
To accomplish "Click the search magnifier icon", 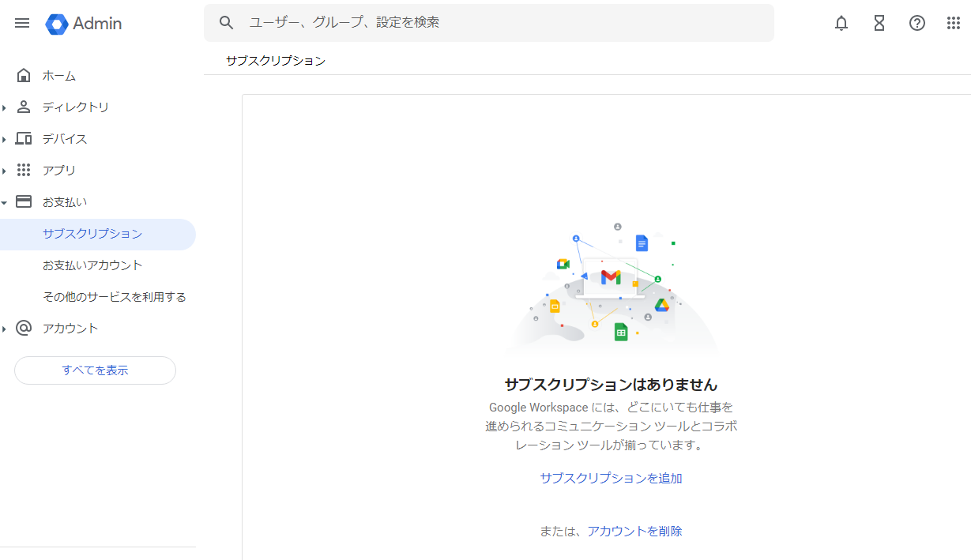I will click(227, 23).
